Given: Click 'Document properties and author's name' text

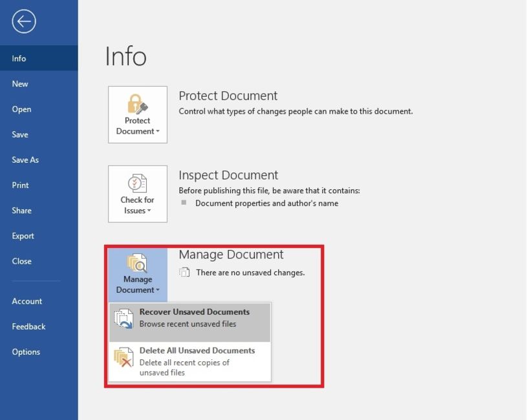Looking at the screenshot, I should coord(266,204).
